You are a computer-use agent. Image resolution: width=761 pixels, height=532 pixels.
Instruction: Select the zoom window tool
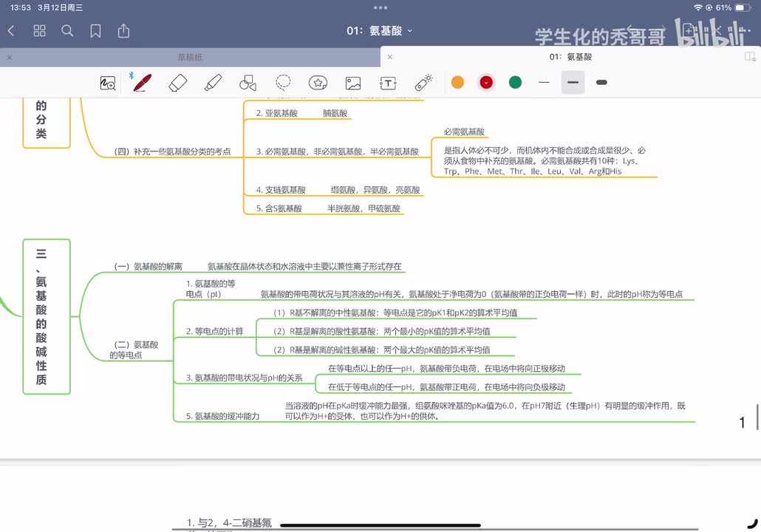108,83
